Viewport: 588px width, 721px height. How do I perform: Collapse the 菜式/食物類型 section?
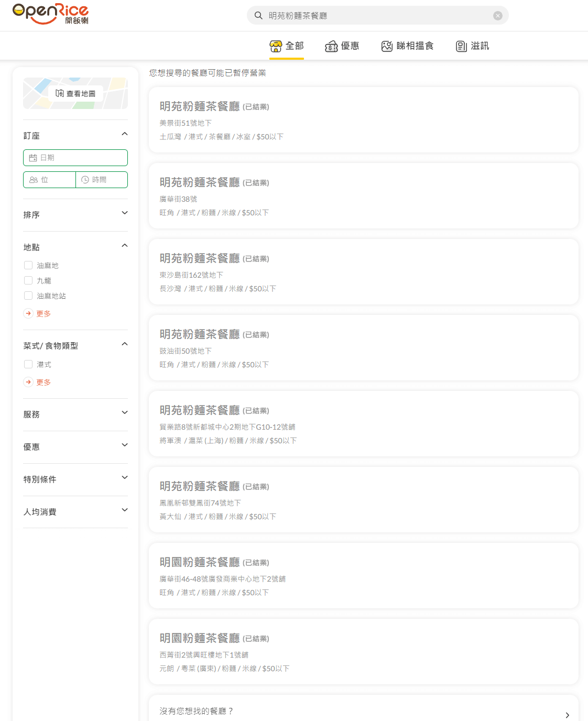click(x=75, y=345)
